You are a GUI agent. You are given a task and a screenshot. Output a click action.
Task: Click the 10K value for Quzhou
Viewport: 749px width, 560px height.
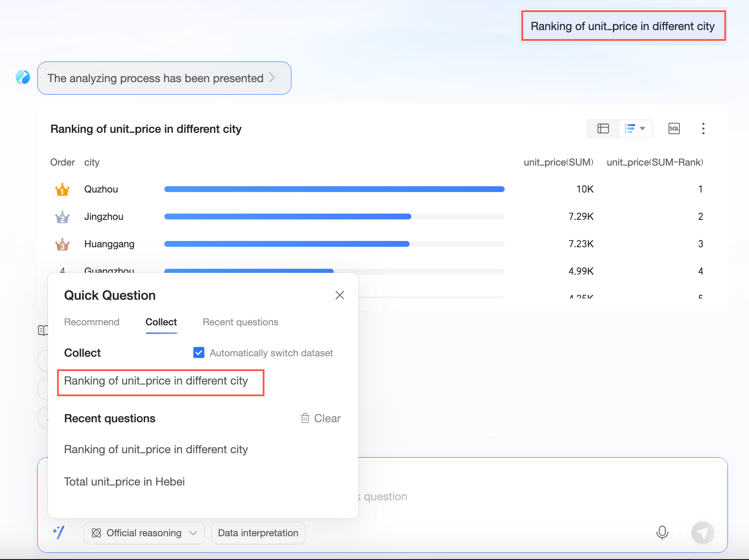pos(585,189)
